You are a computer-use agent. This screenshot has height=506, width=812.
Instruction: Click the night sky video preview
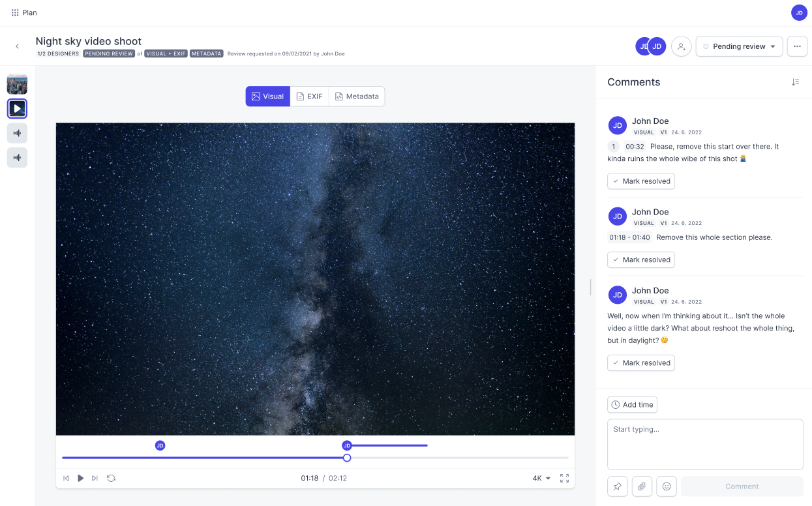[315, 278]
